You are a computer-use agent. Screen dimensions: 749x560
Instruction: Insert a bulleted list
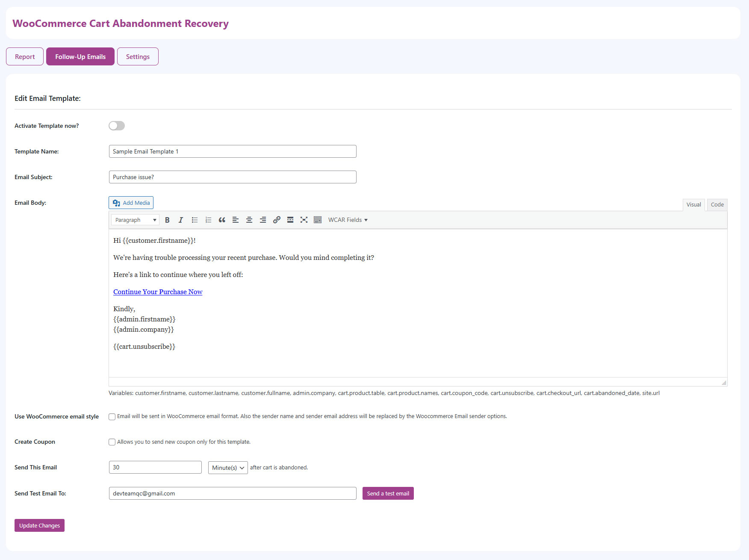tap(195, 220)
